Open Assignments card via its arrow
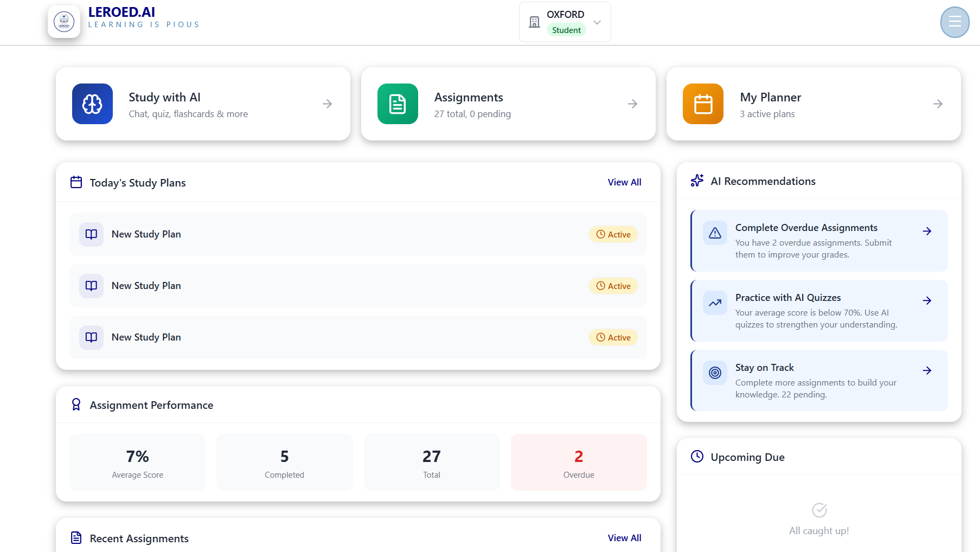Image resolution: width=980 pixels, height=552 pixels. click(632, 104)
